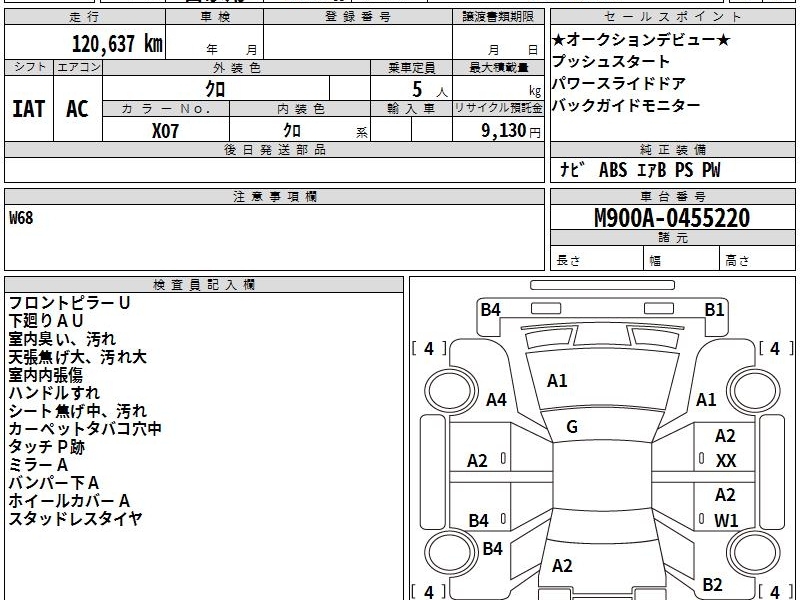This screenshot has height=600, width=800.
Task: Click the G mark on the windshield
Action: 572,427
